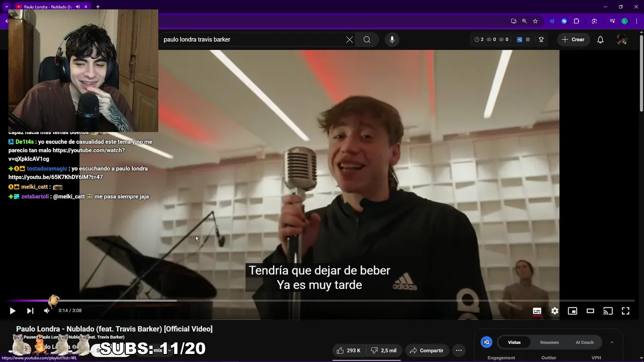Open the Chrome profile L avatar
This screenshot has height=362, width=644.
coord(624,21)
